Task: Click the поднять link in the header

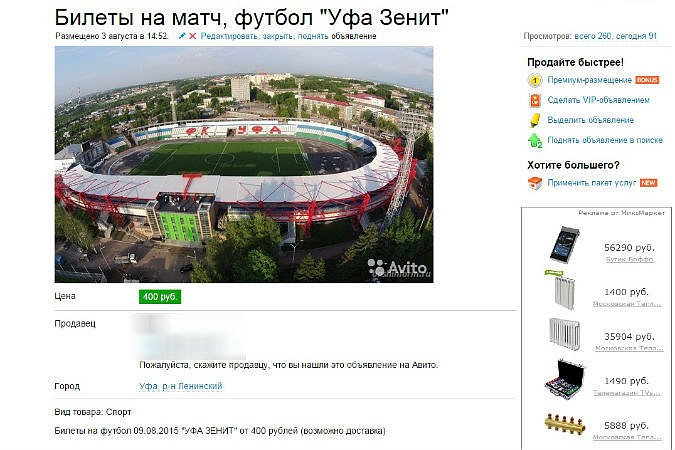Action: 313,36
